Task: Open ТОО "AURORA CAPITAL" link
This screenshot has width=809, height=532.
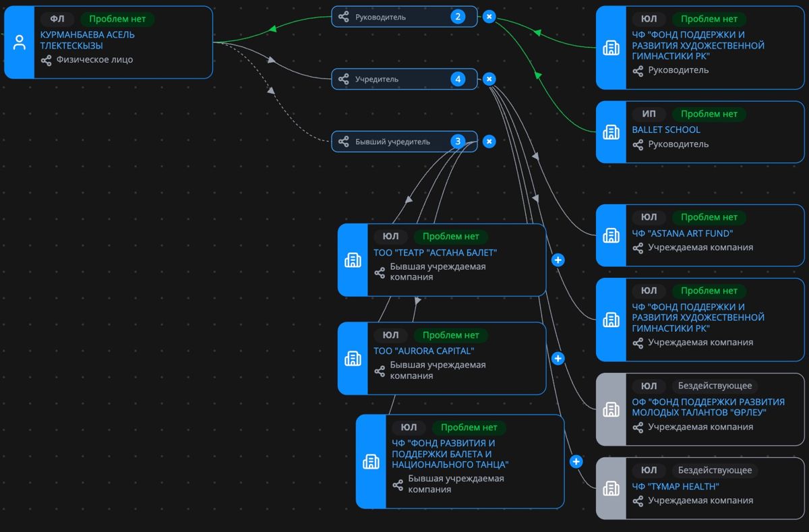Action: [424, 351]
